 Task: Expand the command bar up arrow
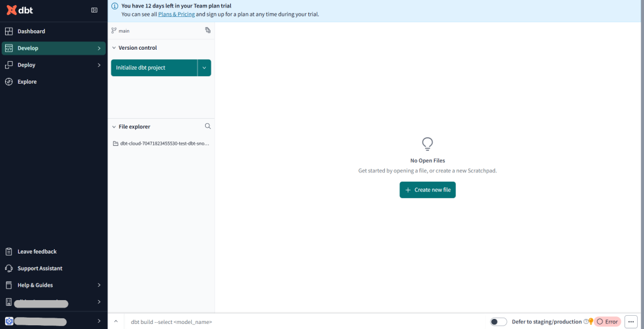tap(116, 321)
